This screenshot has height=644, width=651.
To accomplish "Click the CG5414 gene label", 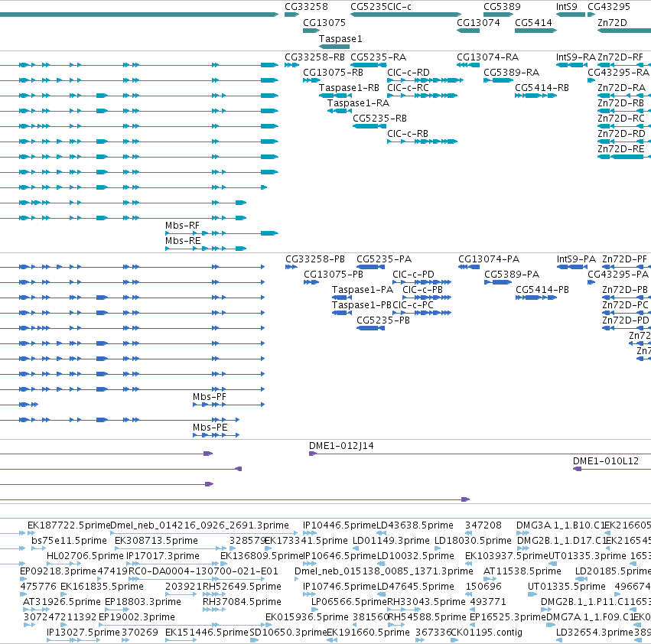I will (x=533, y=22).
